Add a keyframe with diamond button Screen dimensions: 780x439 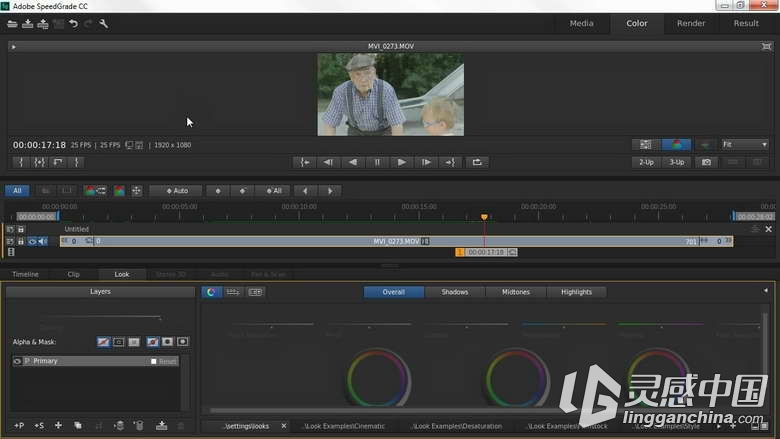tap(218, 191)
